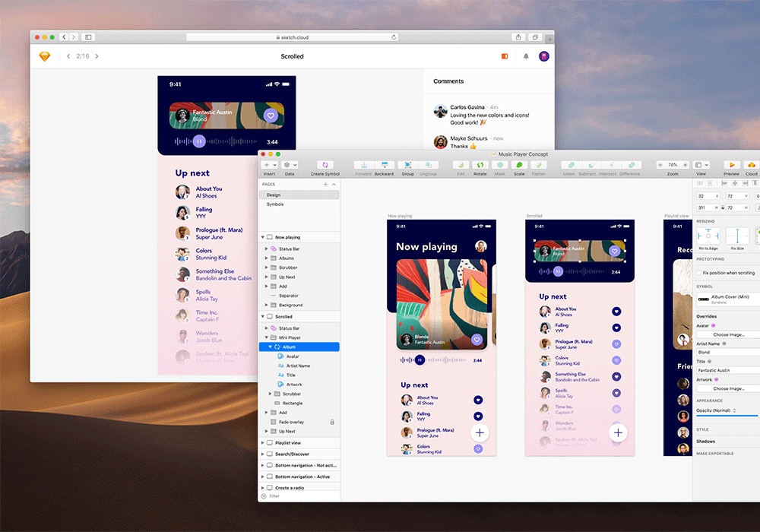Click the Safari address bar sketch.cloud

(293, 37)
